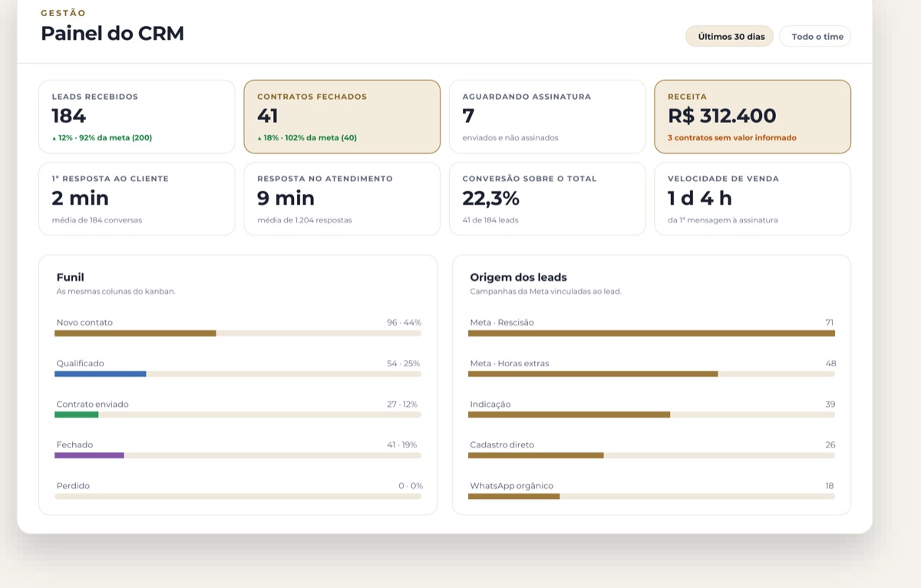921x588 pixels.
Task: Click the Funil section heading
Action: pos(71,277)
